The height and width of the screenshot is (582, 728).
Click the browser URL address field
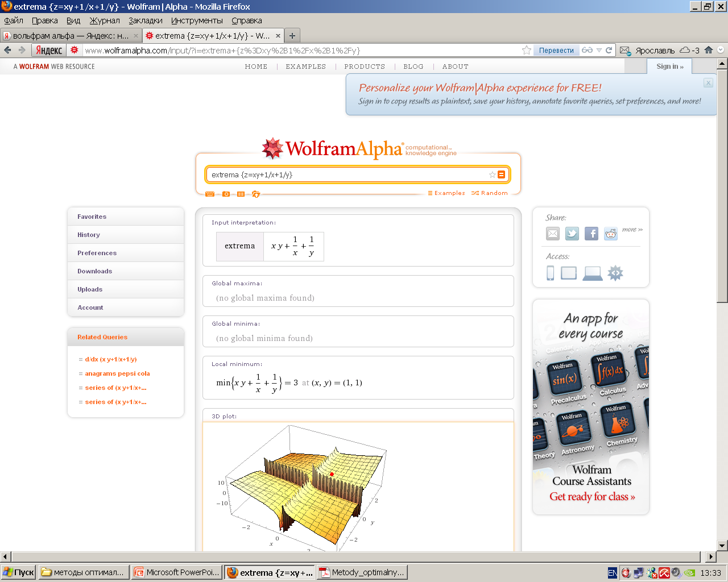click(x=301, y=51)
